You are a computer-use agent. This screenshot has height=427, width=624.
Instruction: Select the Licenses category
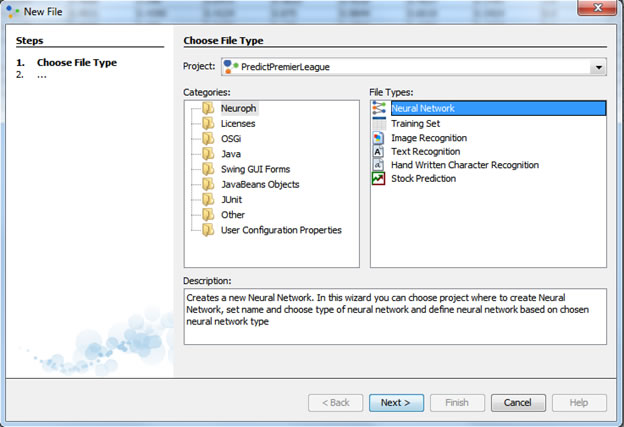point(238,124)
